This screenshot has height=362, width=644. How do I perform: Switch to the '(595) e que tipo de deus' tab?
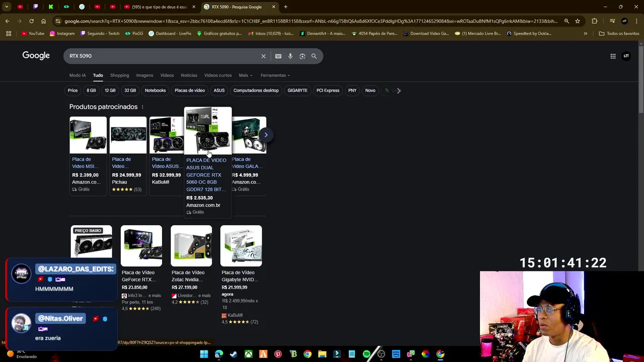point(159,7)
